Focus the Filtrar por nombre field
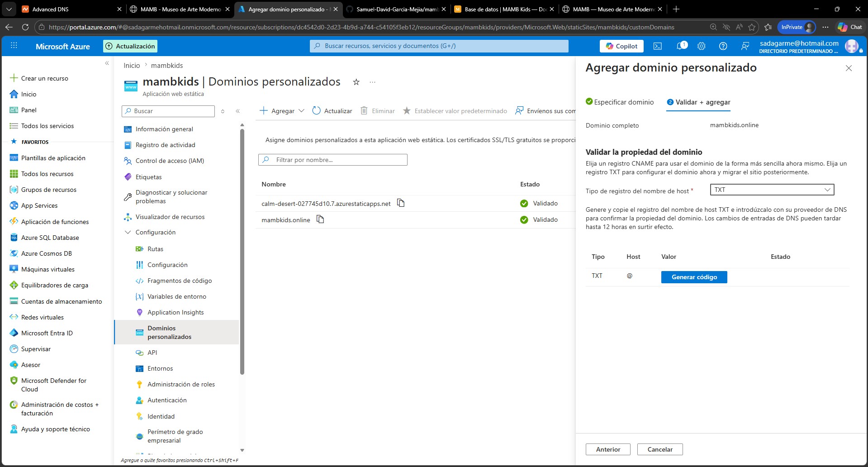The image size is (868, 467). 333,160
